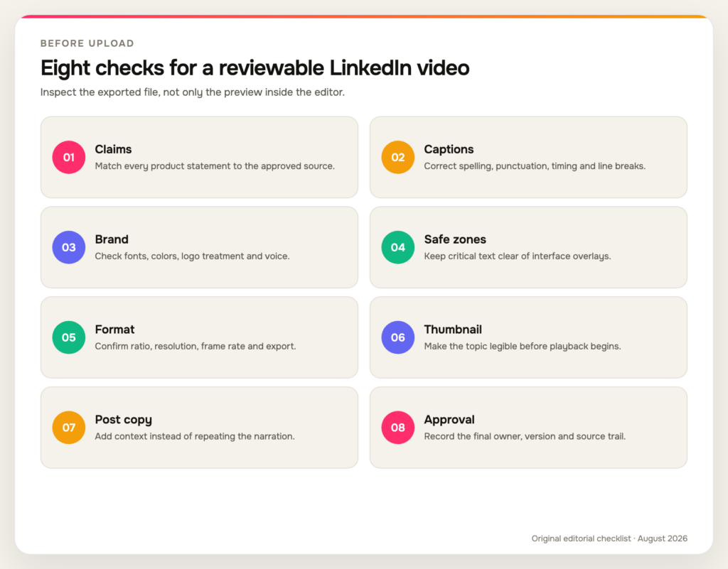Viewport: 728px width, 569px height.
Task: Click the 'Eight checks for a reviewable LinkedIn video' headline
Action: pos(255,67)
